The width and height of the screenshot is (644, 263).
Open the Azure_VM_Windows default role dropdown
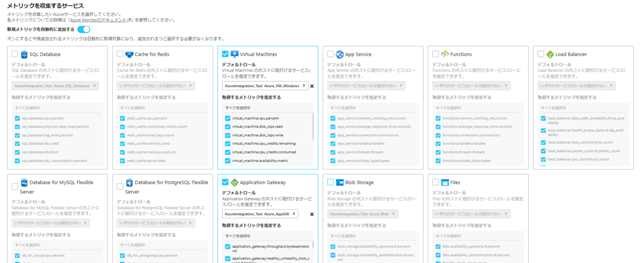[265, 86]
